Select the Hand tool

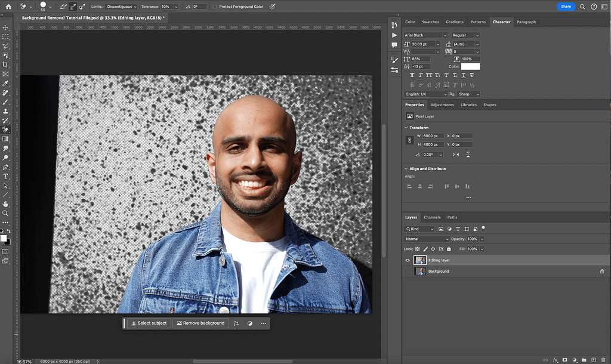pyautogui.click(x=6, y=204)
